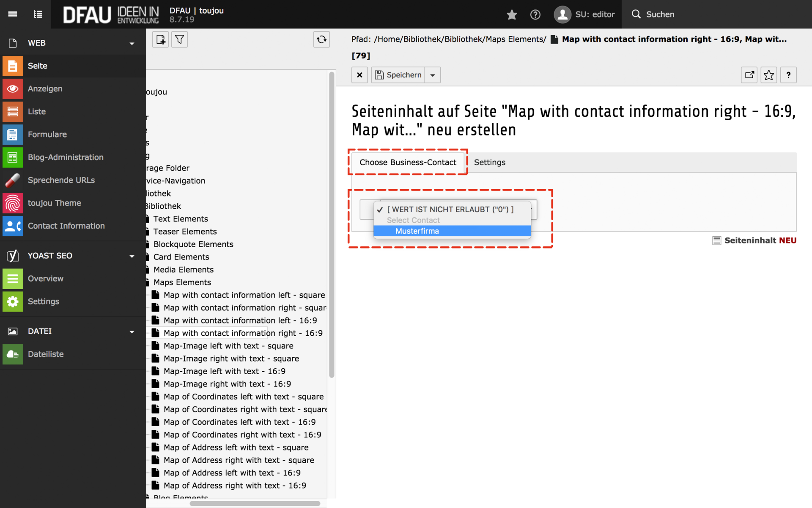Refresh the page tree
The image size is (812, 508).
[321, 40]
